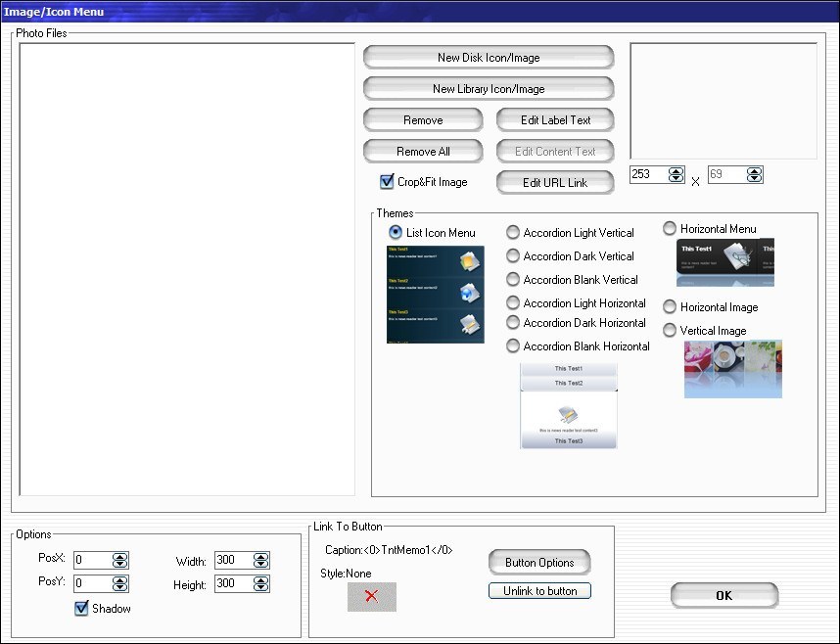Select the Accordion Light Horizontal theme
The image size is (840, 644).
[513, 303]
